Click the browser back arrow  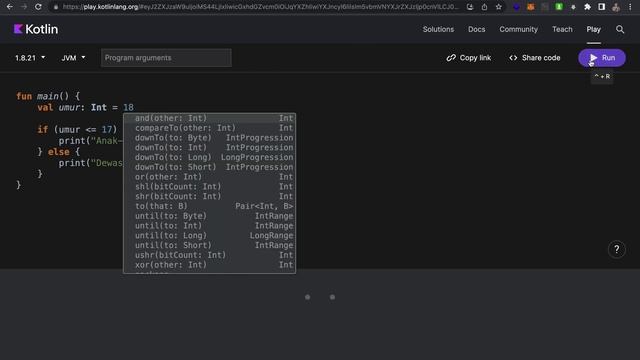coord(9,7)
